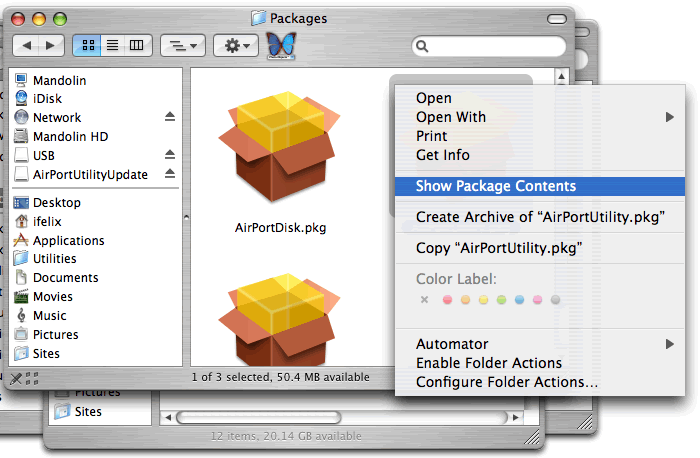
Task: Choose Show Package Contents
Action: tap(540, 186)
